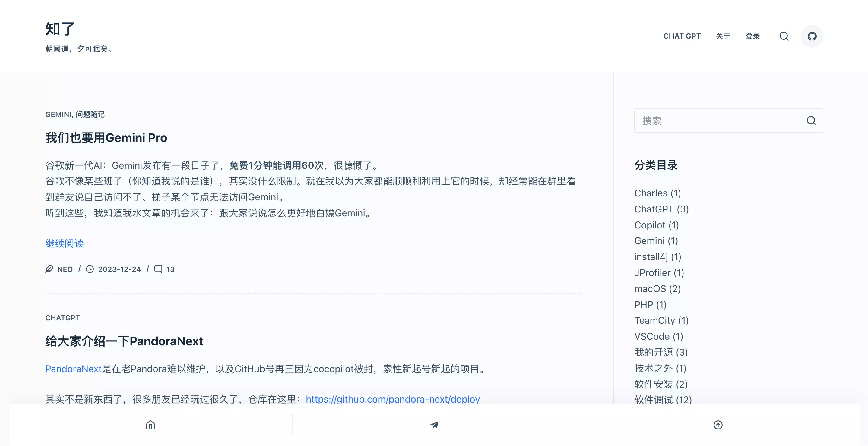868x446 pixels.
Task: Click the 登录 link
Action: (753, 36)
